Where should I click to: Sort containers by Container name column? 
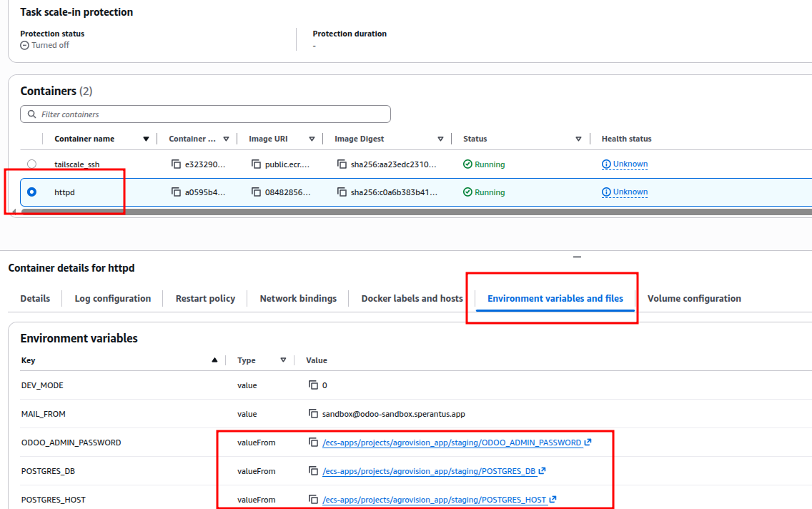click(x=146, y=139)
